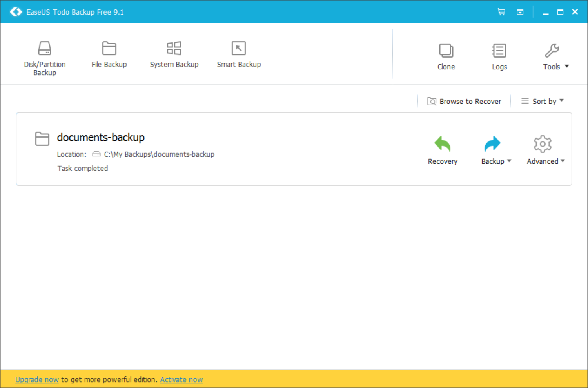Open the Sort by dropdown
Image resolution: width=588 pixels, height=388 pixels.
click(543, 101)
